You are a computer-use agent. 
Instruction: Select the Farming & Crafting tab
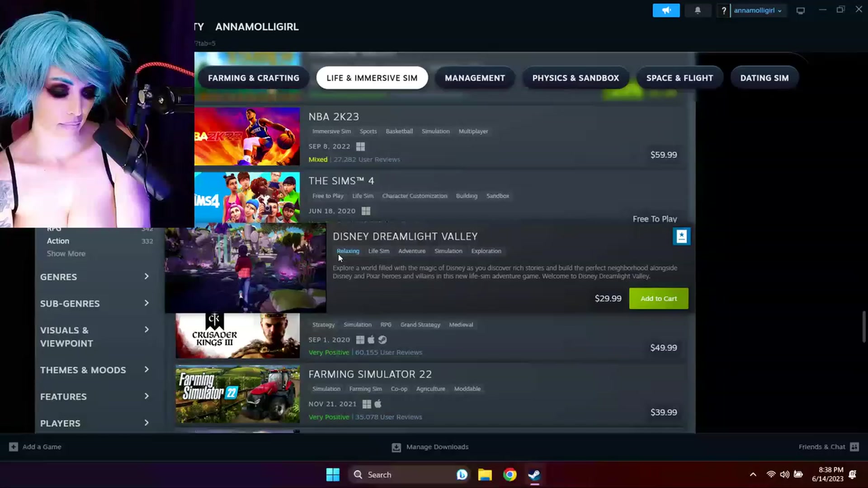pyautogui.click(x=254, y=78)
